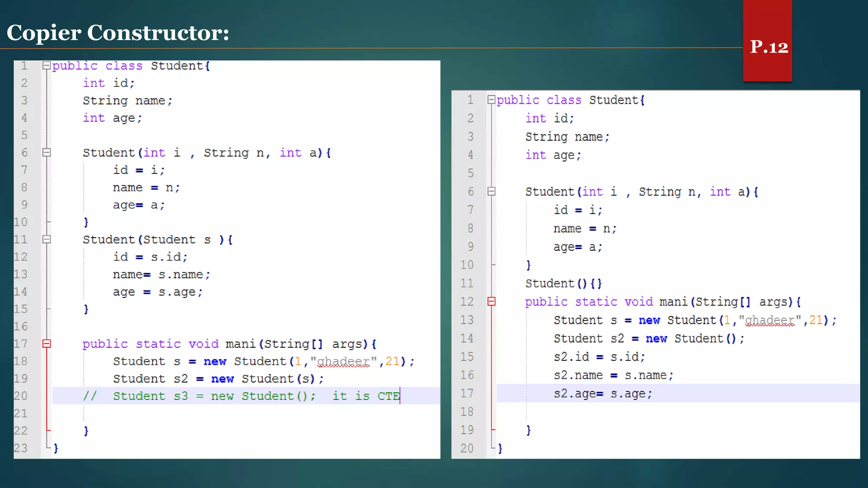Image resolution: width=868 pixels, height=488 pixels.
Task: Click 'age = s.age;' in left editor
Action: pyautogui.click(x=158, y=292)
